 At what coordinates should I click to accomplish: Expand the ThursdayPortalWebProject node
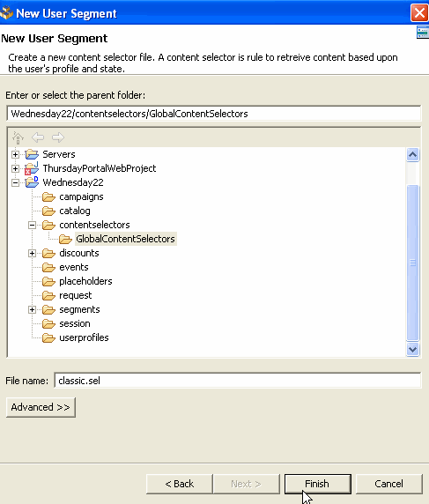tap(15, 168)
